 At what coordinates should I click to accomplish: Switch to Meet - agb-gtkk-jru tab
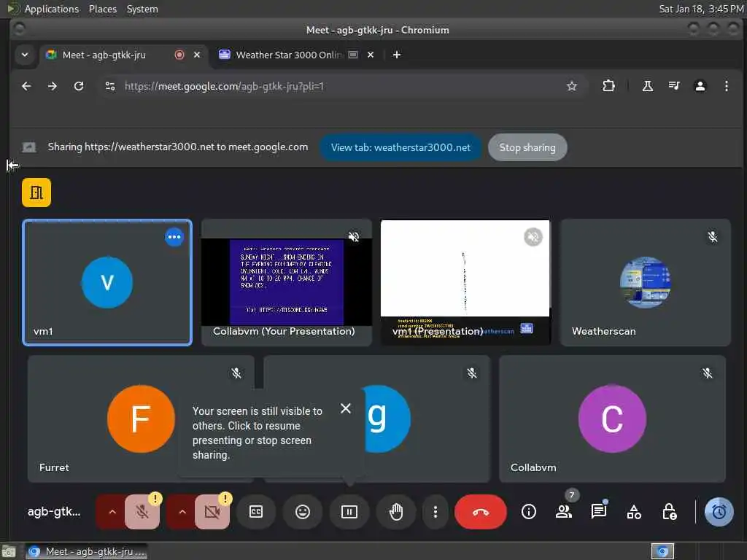(123, 55)
